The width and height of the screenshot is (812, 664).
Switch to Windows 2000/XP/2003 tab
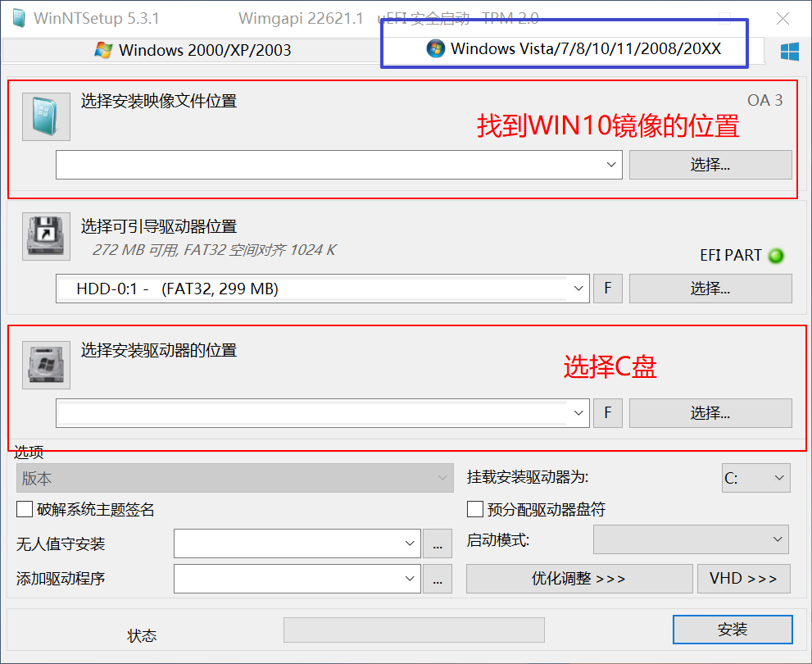193,50
